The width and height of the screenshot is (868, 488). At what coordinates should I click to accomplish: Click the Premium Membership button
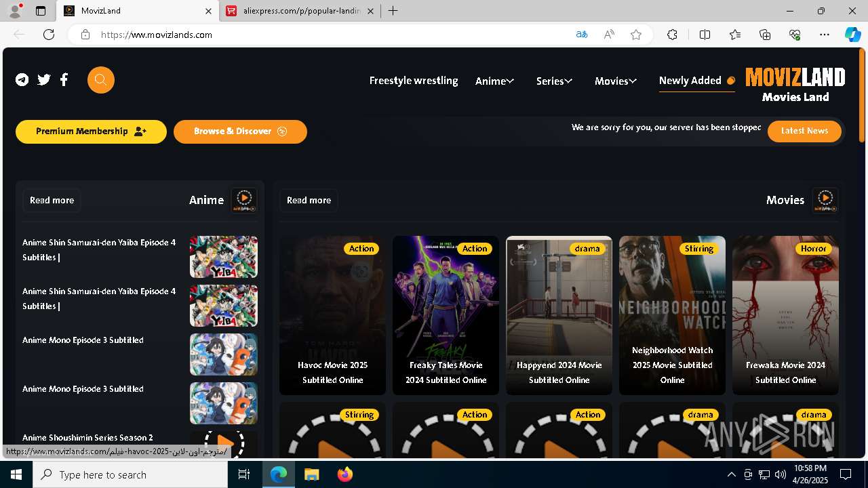[91, 131]
